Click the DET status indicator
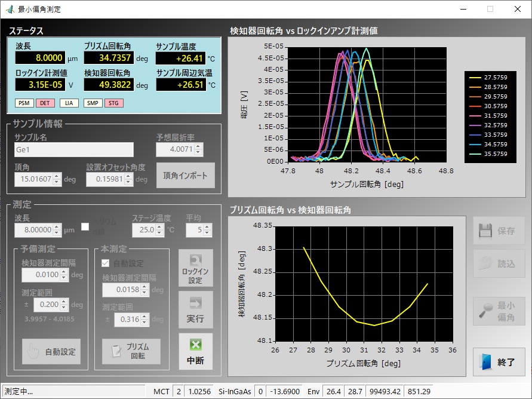 45,103
